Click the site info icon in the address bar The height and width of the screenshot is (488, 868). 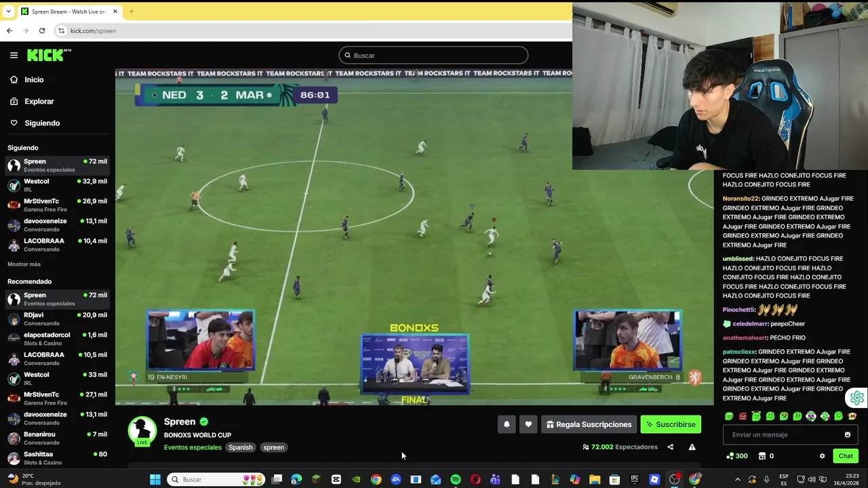tap(62, 30)
